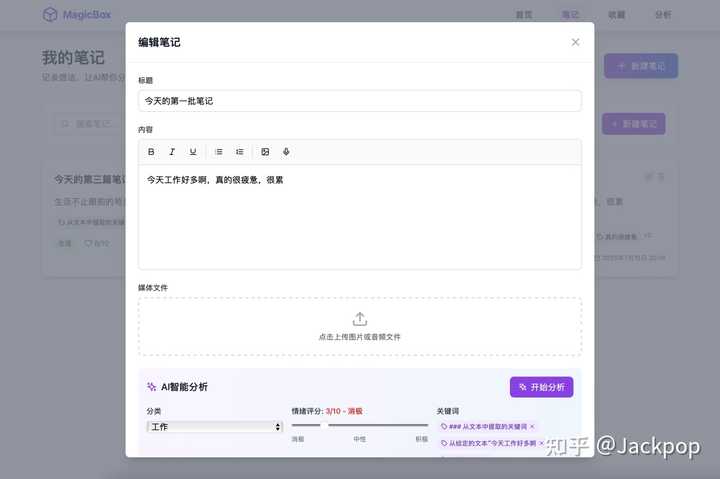Click the 新建笔记 button beside 我的笔记 heading

(x=641, y=66)
